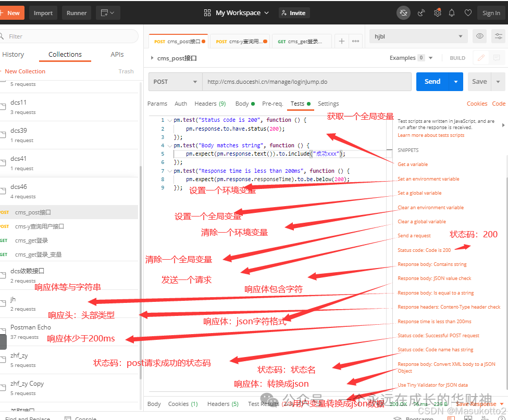Click the Save button
Viewport: 508px width, 420px height.
[x=479, y=82]
